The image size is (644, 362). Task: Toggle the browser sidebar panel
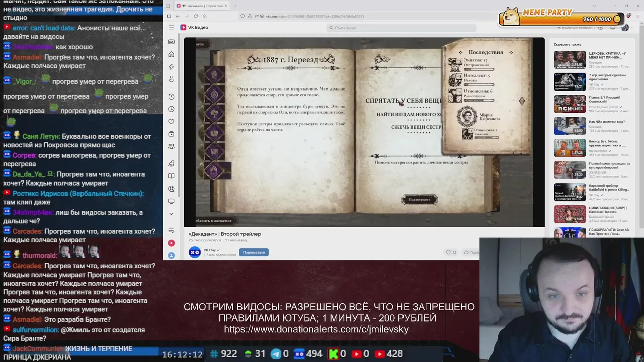pos(169,16)
